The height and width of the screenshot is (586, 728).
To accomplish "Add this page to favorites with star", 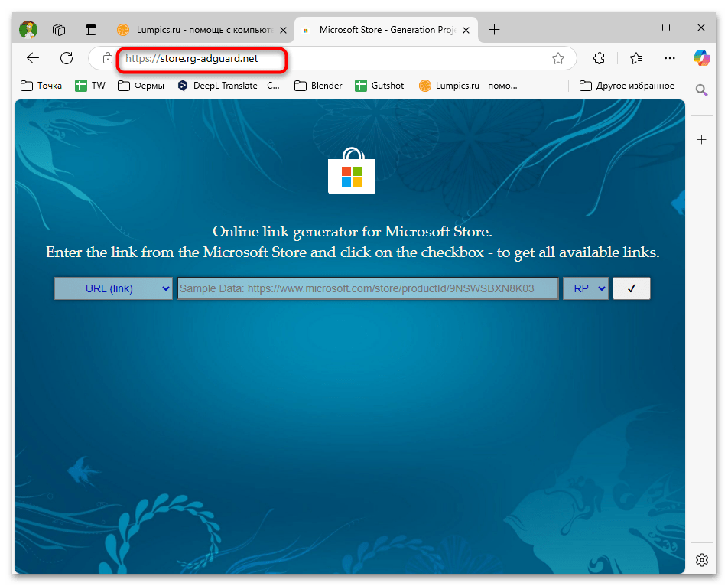I will [x=558, y=58].
